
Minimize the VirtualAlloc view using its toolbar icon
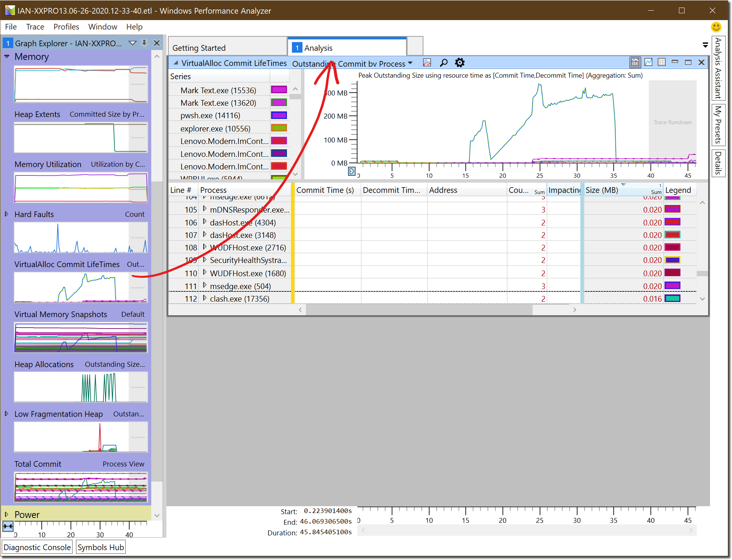point(675,62)
